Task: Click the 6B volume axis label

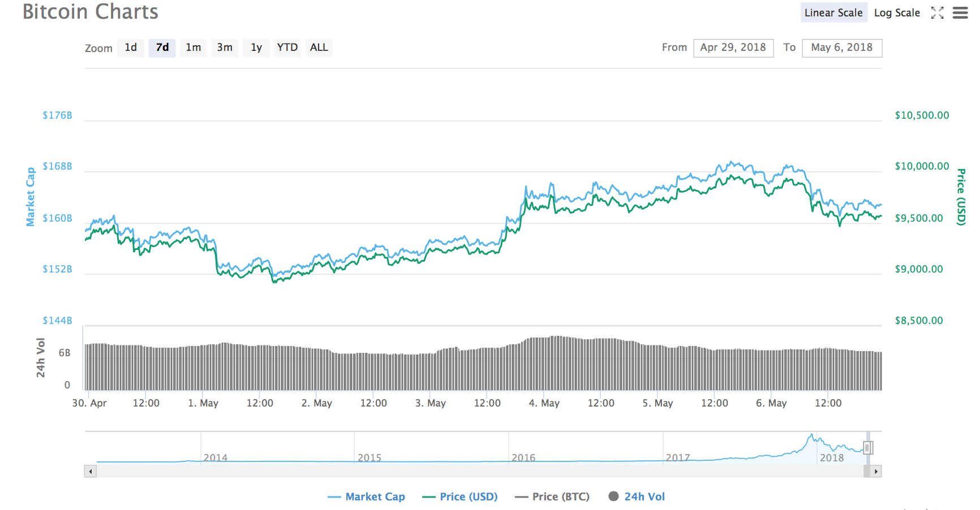Action: point(65,353)
